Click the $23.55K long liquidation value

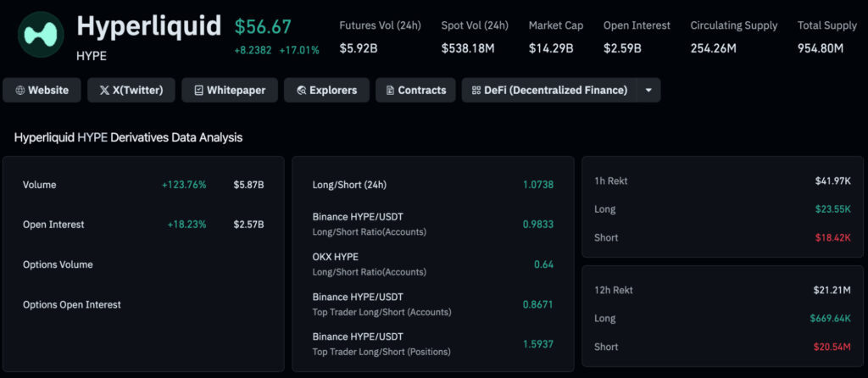[x=832, y=209]
